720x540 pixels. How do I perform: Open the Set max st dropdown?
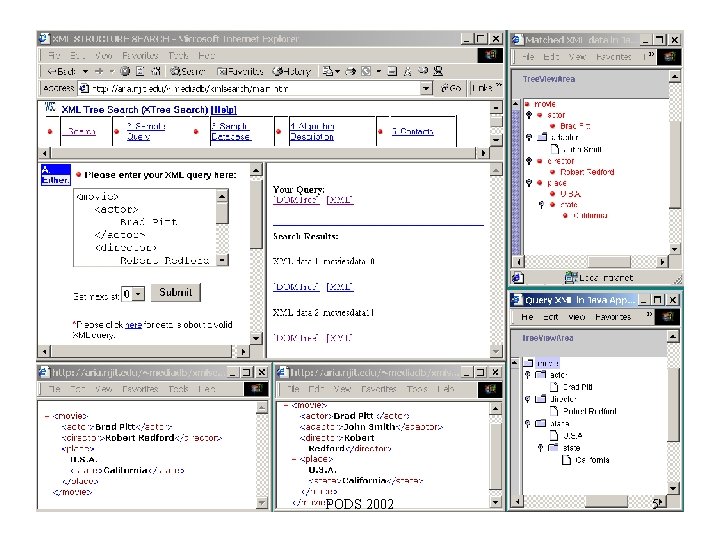138,294
